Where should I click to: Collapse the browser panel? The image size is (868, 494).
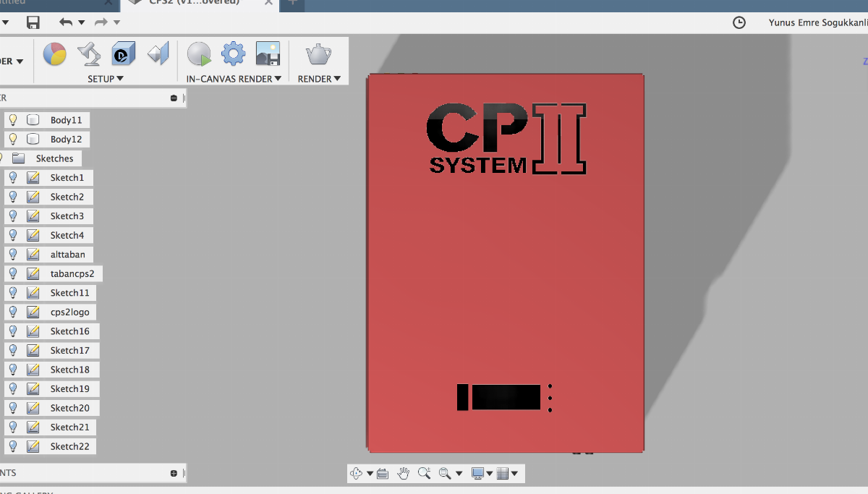point(174,98)
